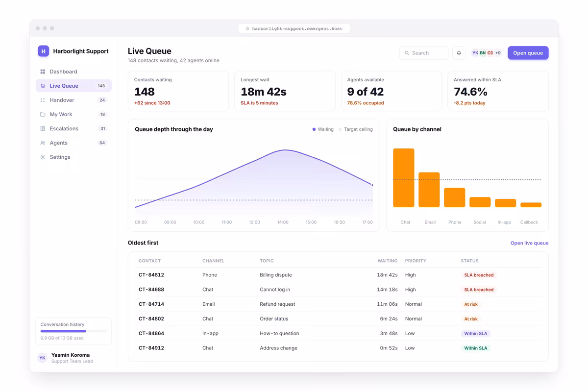Click the Handover icon in sidebar
Image resolution: width=588 pixels, height=392 pixels.
pyautogui.click(x=43, y=100)
